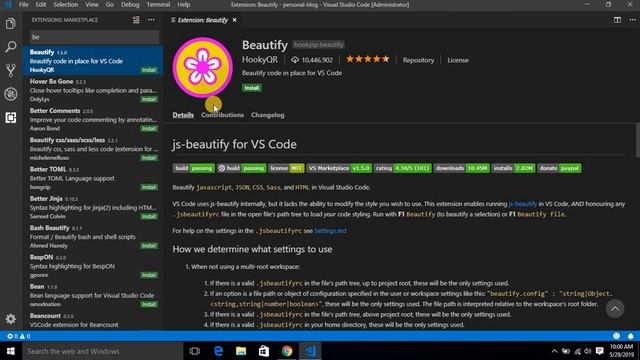Switch to the Changelog tab
The height and width of the screenshot is (360, 640).
point(268,115)
